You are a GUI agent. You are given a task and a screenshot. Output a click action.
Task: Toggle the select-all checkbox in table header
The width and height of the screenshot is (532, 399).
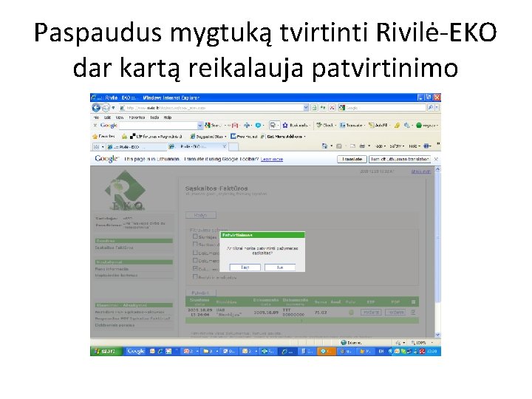pos(413,301)
